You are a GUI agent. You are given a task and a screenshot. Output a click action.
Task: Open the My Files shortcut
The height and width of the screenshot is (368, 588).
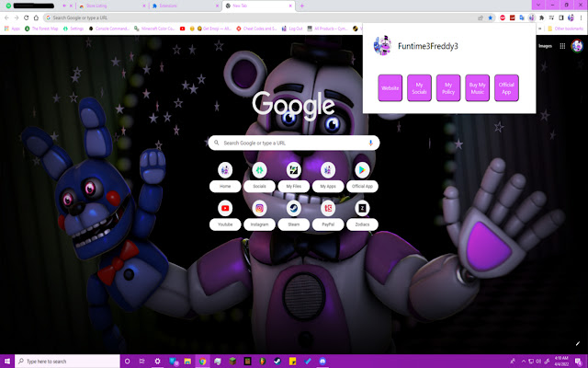pyautogui.click(x=294, y=170)
